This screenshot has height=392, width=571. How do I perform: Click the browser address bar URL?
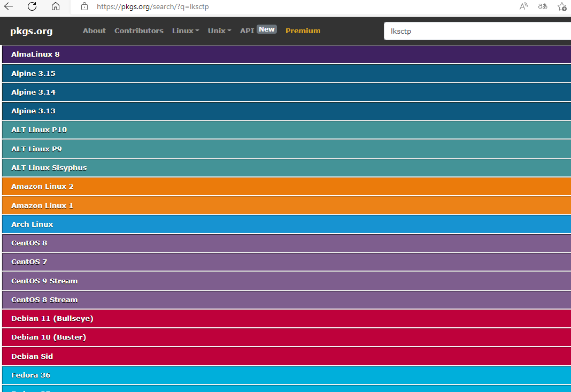[x=152, y=6]
